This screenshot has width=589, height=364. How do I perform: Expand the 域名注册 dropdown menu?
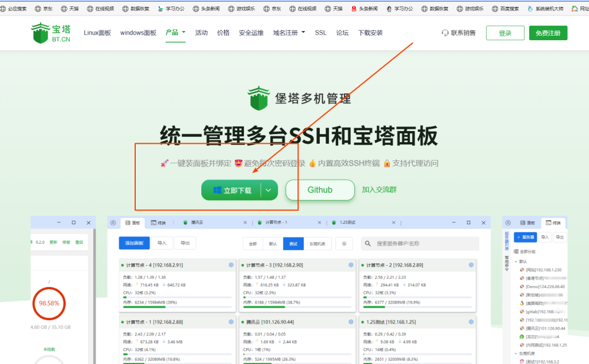point(289,33)
